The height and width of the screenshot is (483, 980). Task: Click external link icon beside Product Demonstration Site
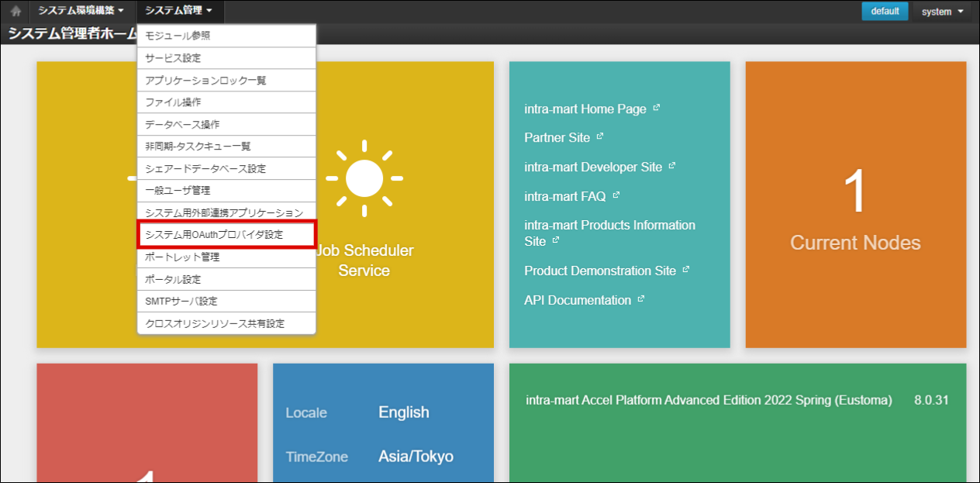[x=686, y=270]
